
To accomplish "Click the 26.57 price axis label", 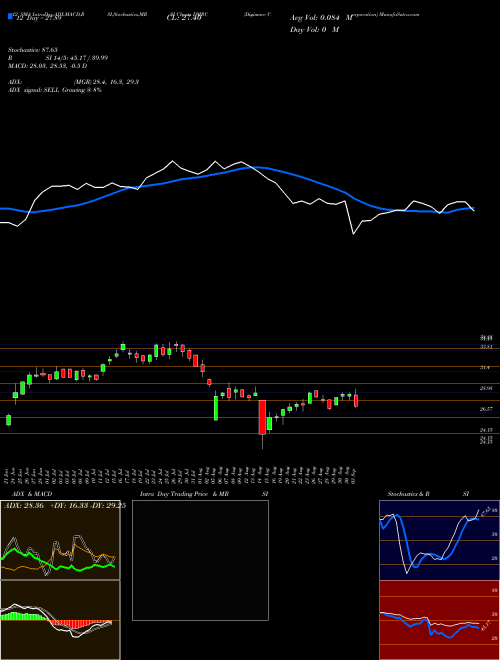I will 486,409.
